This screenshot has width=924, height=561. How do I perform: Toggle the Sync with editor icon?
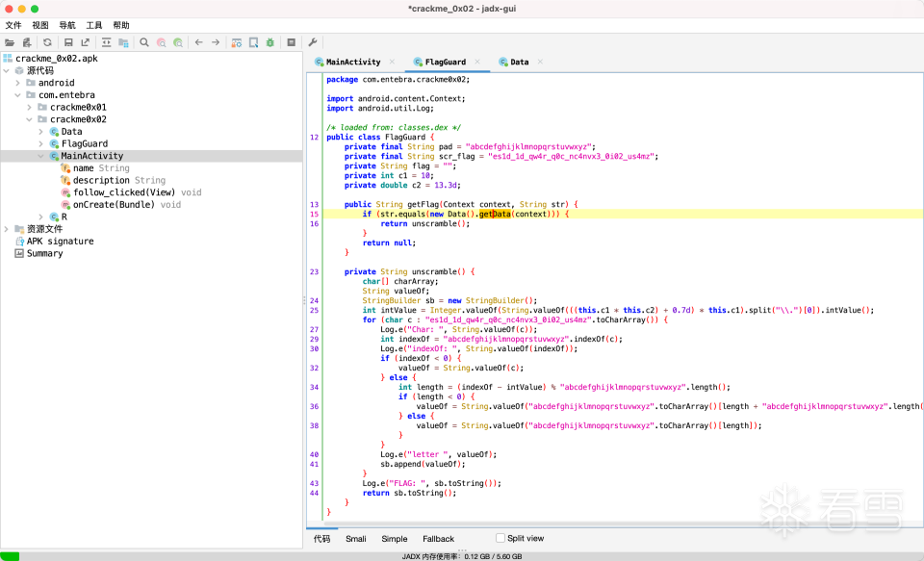pos(106,42)
